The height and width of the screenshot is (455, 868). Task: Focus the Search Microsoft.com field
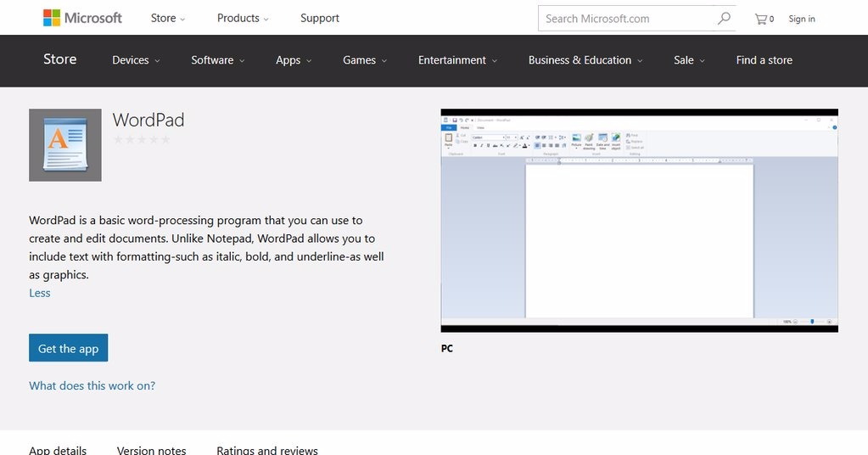626,18
